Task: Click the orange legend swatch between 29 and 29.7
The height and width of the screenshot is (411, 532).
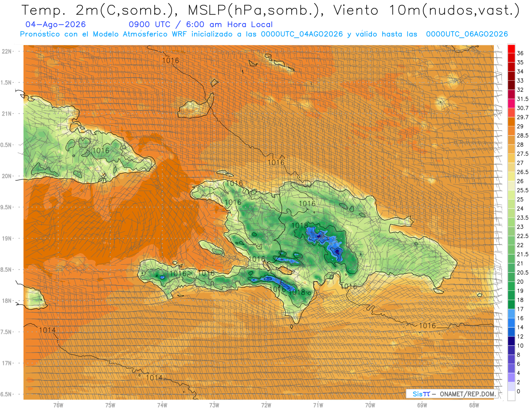Action: tap(511, 122)
